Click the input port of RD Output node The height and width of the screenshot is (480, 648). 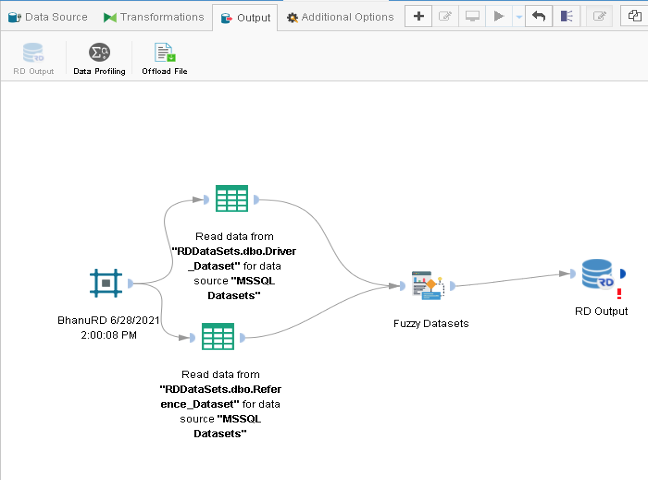[572, 273]
